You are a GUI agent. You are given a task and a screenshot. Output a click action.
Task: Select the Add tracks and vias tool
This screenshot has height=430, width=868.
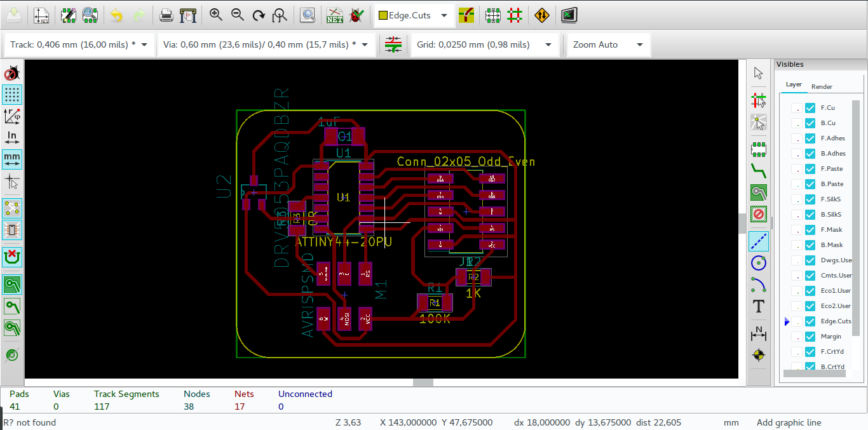[758, 170]
